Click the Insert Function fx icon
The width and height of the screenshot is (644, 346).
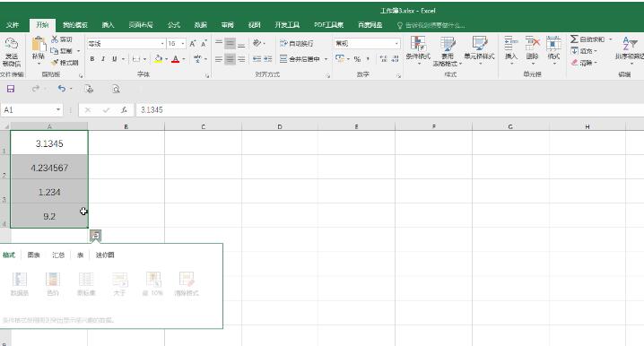point(124,110)
